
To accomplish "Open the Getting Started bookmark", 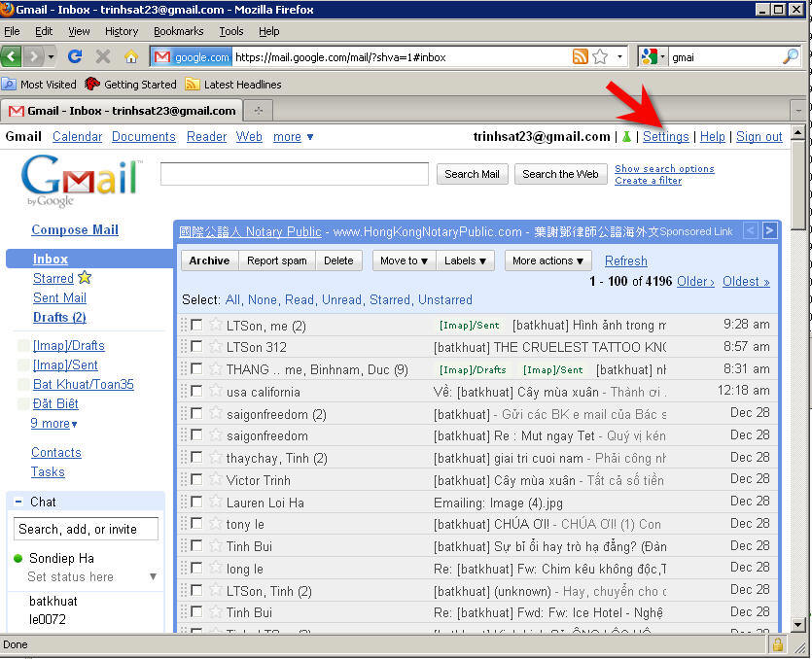I will [130, 84].
